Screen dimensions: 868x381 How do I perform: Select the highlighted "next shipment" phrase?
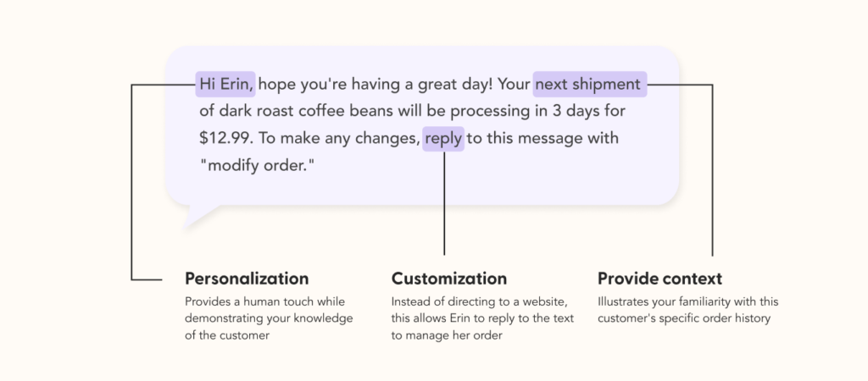point(589,85)
